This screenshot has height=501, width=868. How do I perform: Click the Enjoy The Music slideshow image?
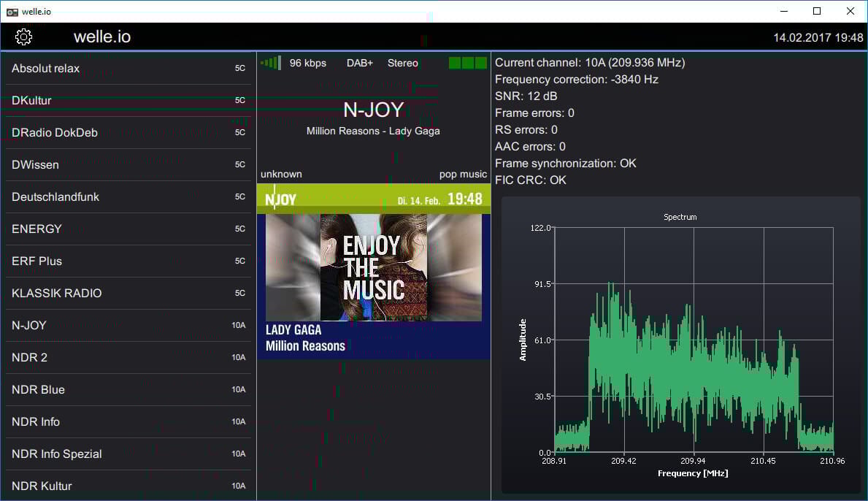[374, 267]
